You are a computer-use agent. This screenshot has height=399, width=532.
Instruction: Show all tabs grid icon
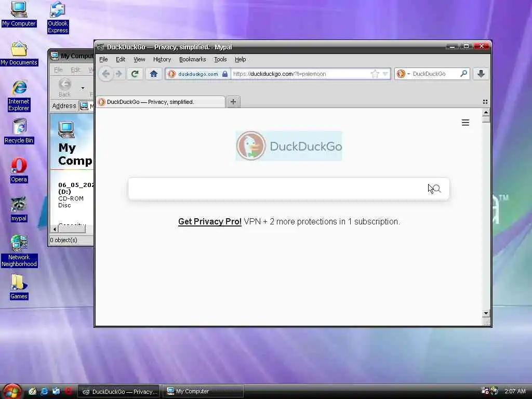(485, 102)
